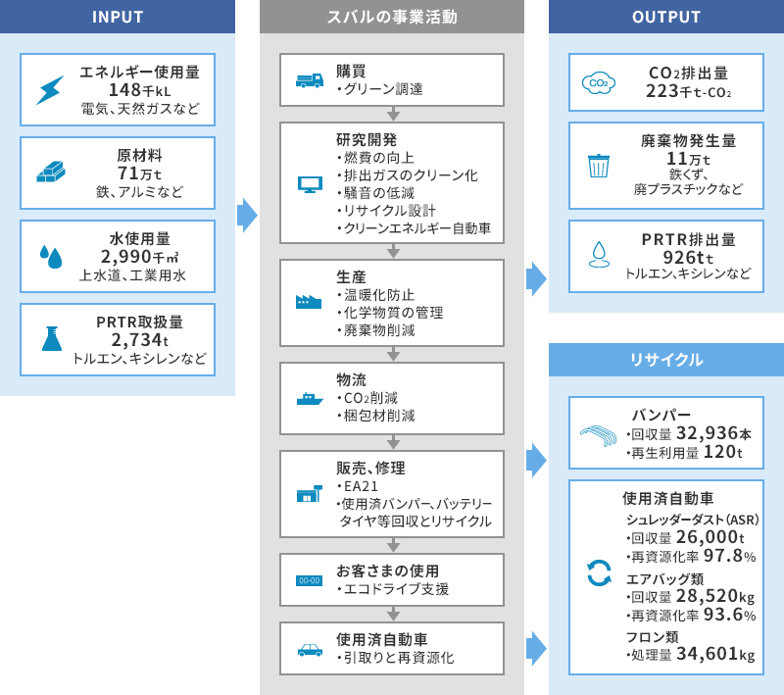The width and height of the screenshot is (784, 695).
Task: Click the 水使用量 title
Action: [x=140, y=238]
